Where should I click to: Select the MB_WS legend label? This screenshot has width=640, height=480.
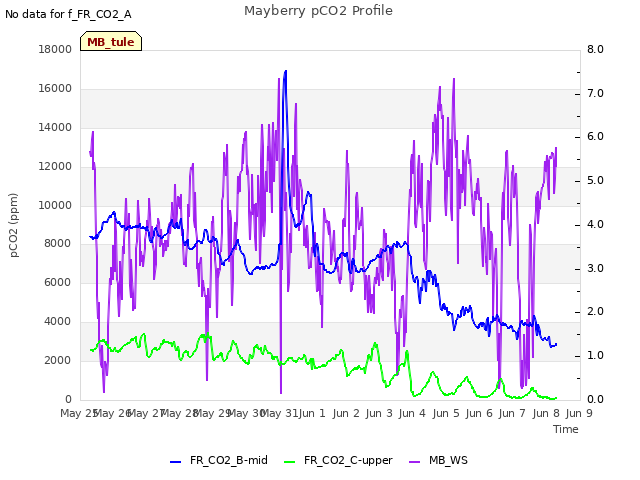click(x=448, y=460)
